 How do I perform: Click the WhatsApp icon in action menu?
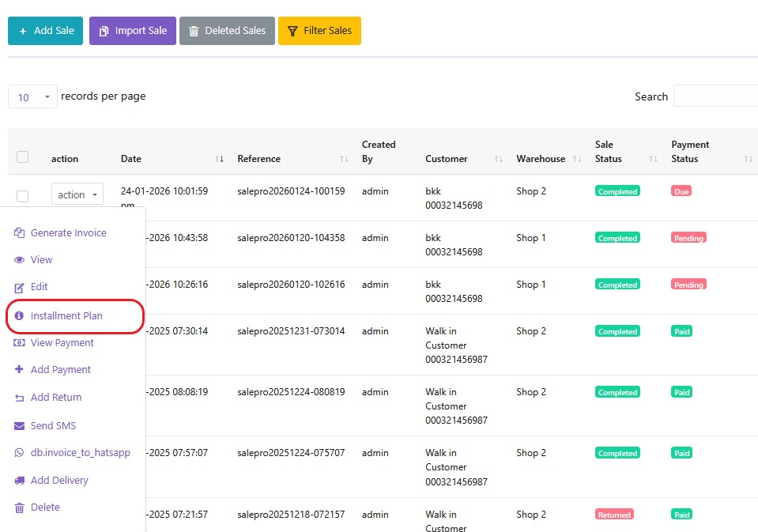(20, 453)
